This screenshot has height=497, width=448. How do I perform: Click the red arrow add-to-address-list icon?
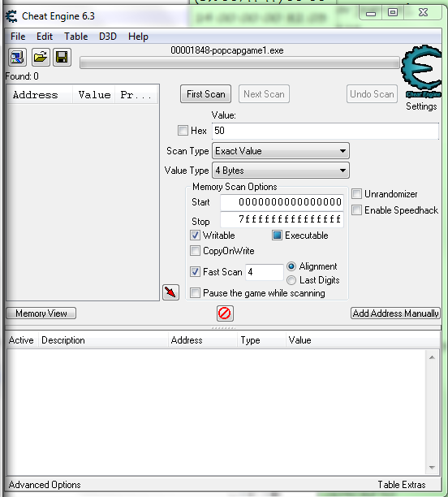[170, 292]
